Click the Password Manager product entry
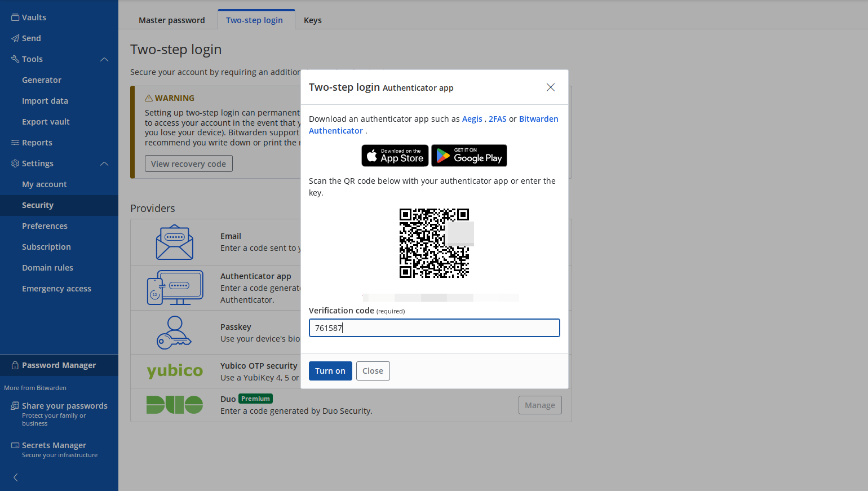 59,365
